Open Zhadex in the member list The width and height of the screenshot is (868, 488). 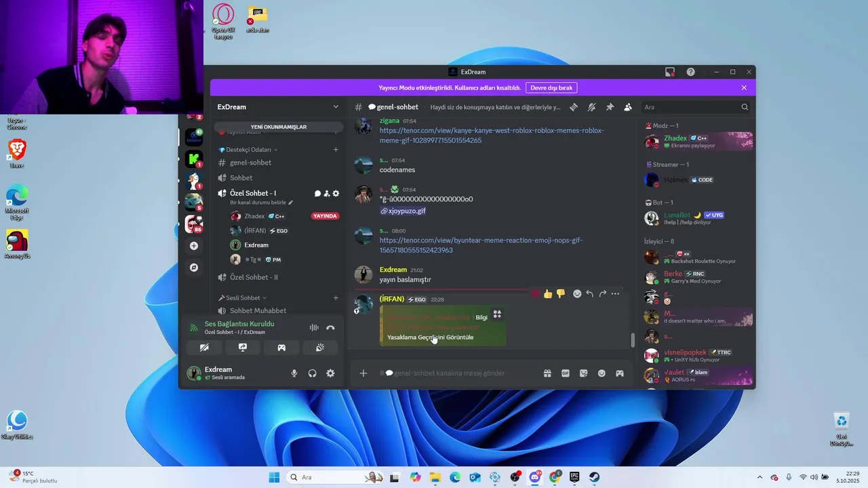(698, 141)
